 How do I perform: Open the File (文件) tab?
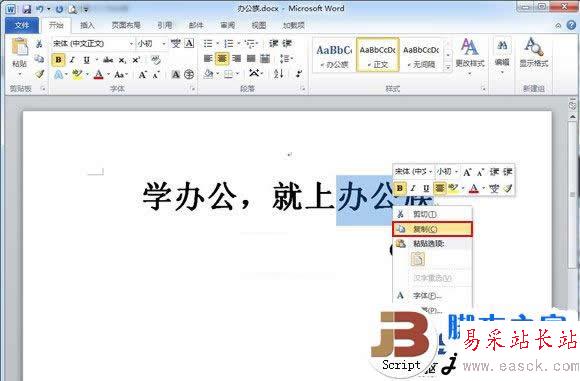coord(22,25)
